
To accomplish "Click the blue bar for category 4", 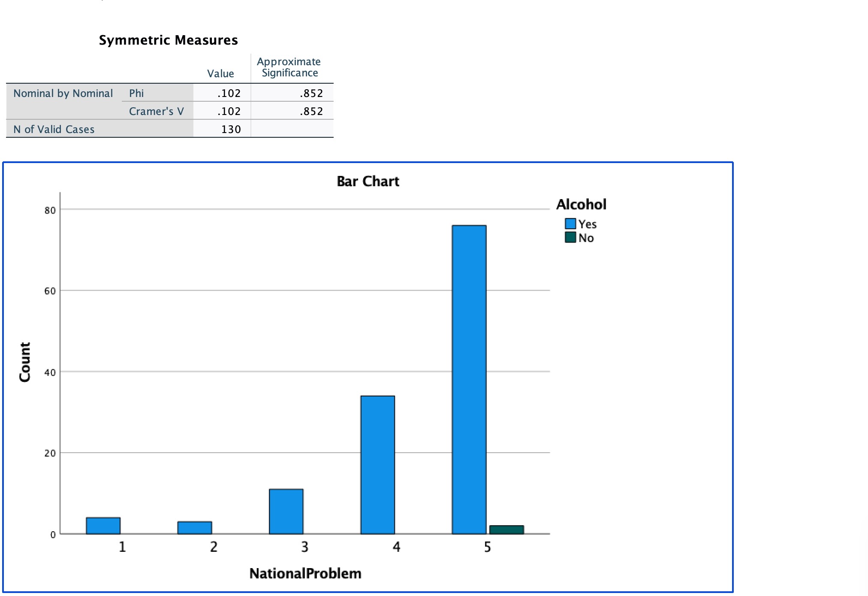I will click(377, 465).
